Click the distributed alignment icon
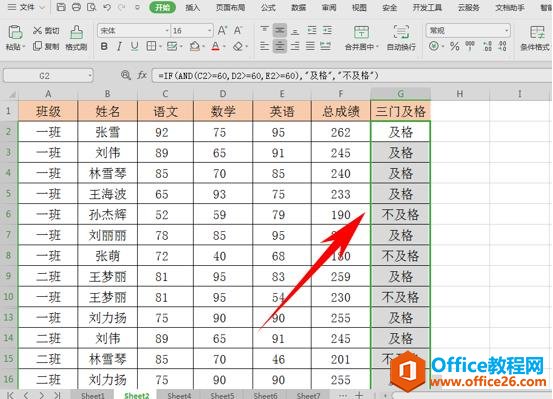Viewport: 553px width, 399px height. pos(326,46)
